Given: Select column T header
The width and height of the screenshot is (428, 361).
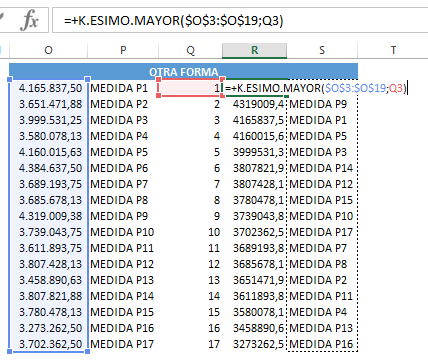Looking at the screenshot, I should click(x=393, y=50).
